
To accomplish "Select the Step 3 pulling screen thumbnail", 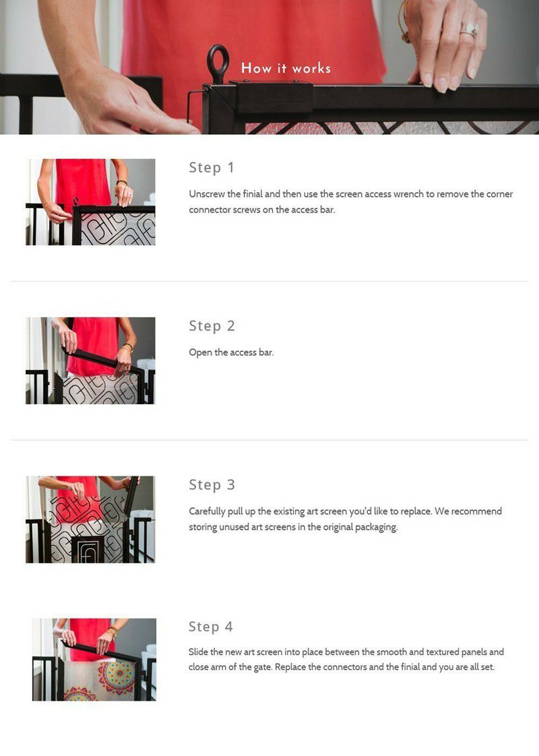I will (x=90, y=519).
